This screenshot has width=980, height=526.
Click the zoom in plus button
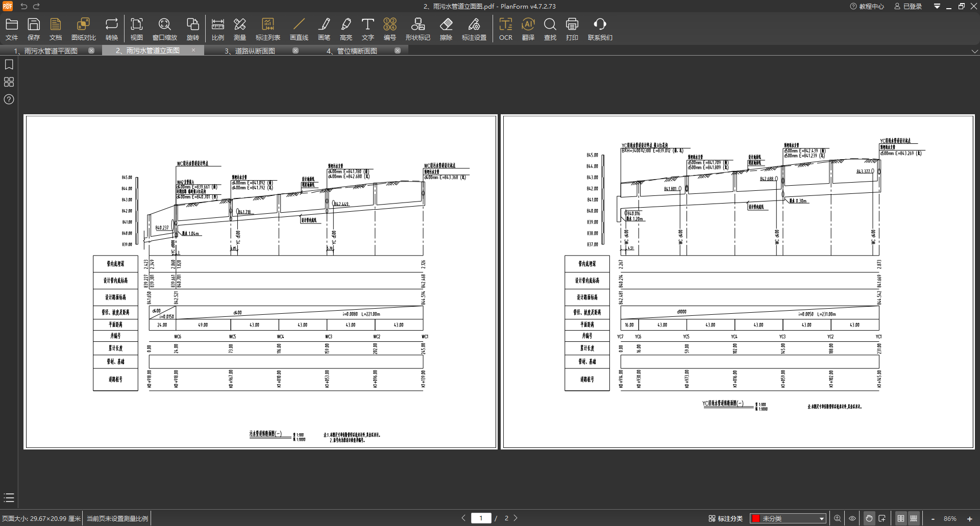969,518
